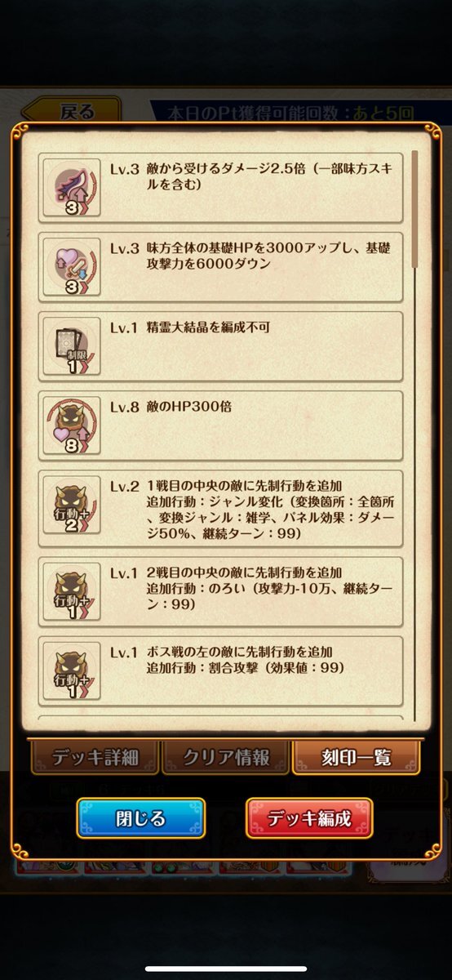This screenshot has height=980, width=452.
Task: Switch to the デッキ詳細 tab
Action: click(x=95, y=757)
